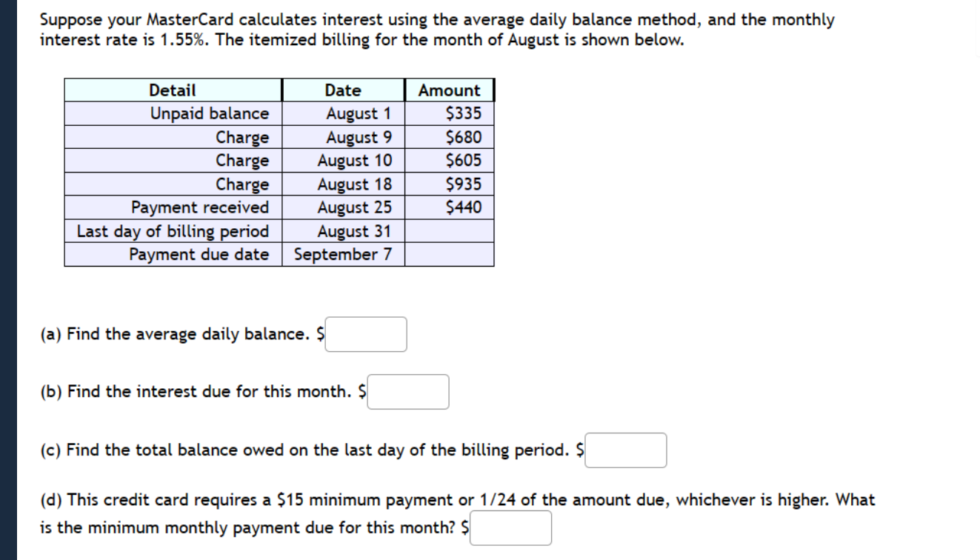Click the Last day of billing period cell
Viewport: 980px width, 560px height.
[x=173, y=231]
